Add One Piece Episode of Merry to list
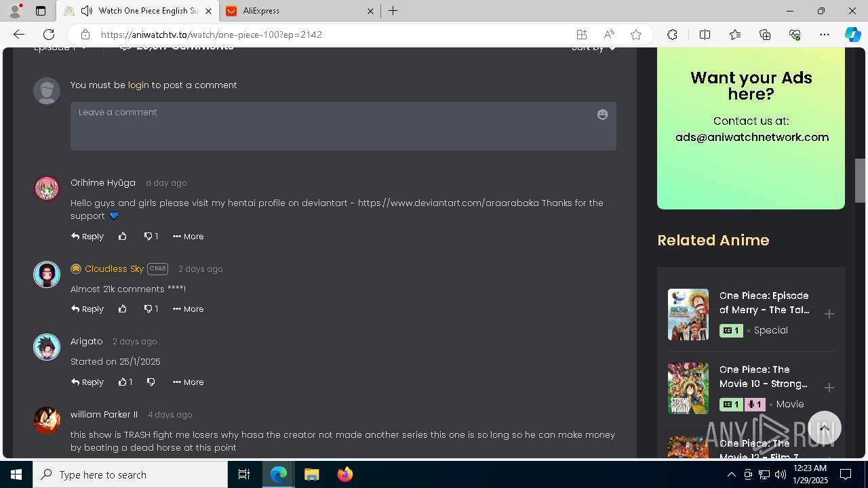868x488 pixels. point(829,314)
